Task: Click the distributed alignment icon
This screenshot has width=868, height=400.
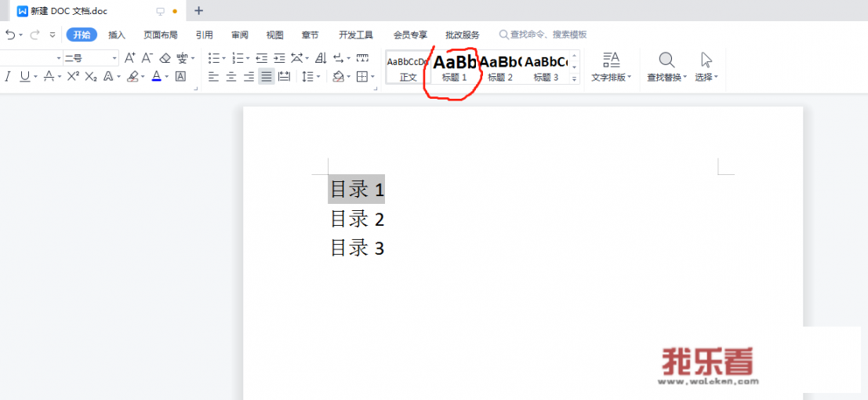Action: (x=284, y=76)
